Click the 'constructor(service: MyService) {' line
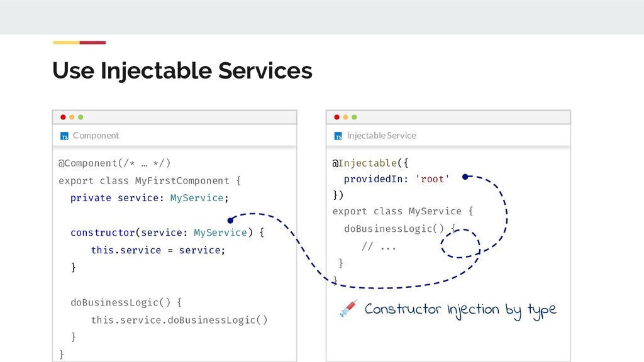 (167, 233)
